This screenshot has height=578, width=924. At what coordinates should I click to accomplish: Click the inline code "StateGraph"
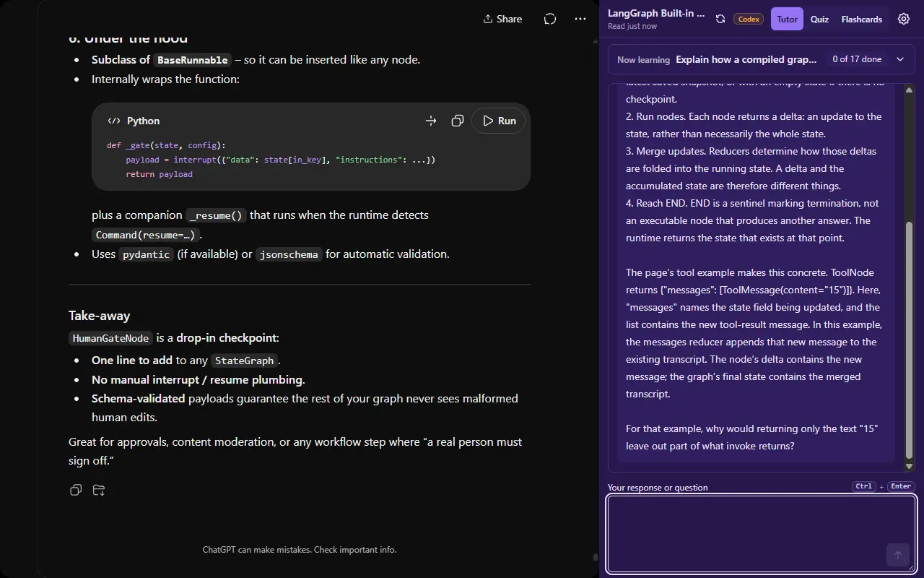(245, 361)
